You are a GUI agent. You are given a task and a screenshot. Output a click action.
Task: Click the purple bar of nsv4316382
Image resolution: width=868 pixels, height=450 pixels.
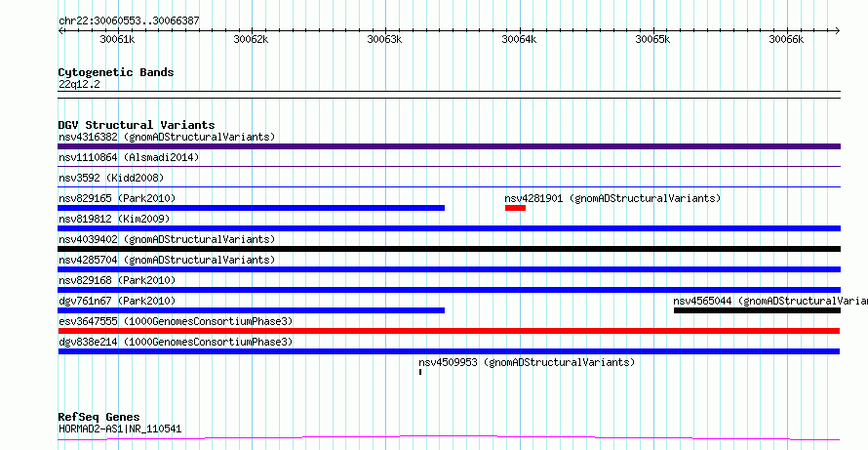click(x=449, y=146)
